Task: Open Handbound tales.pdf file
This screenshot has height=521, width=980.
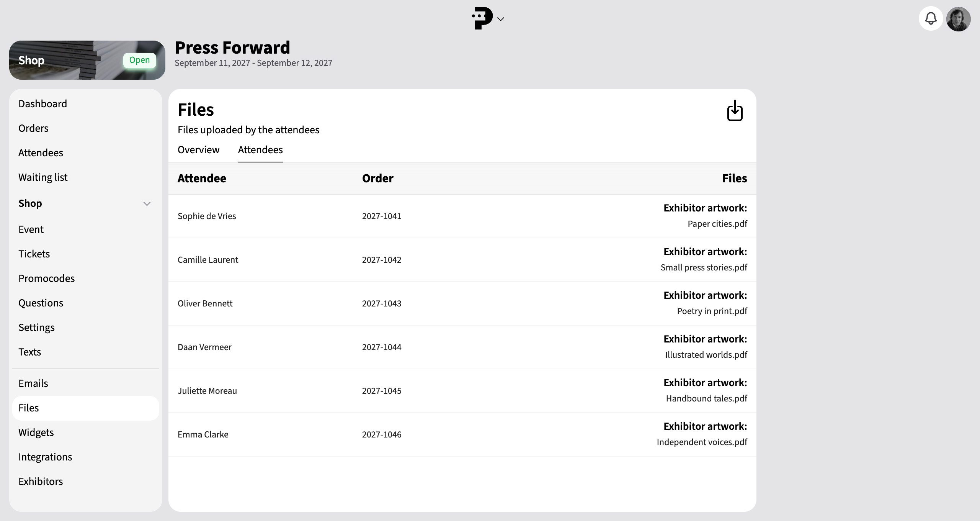Action: [x=706, y=398]
